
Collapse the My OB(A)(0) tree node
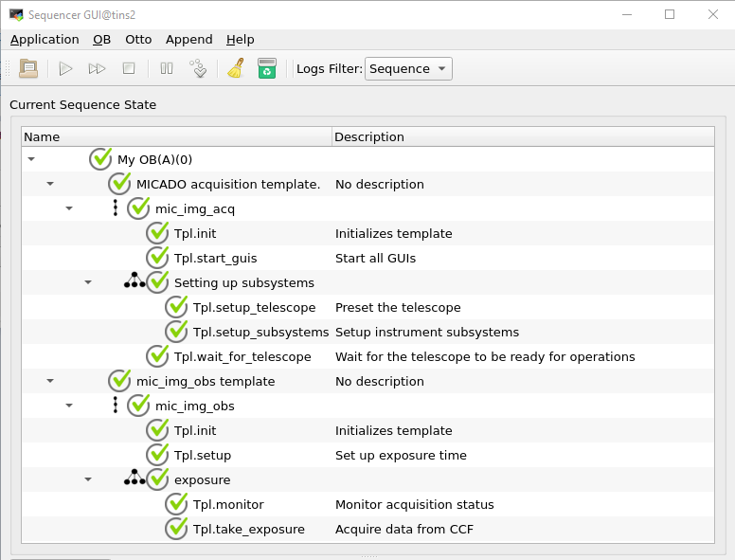click(31, 160)
